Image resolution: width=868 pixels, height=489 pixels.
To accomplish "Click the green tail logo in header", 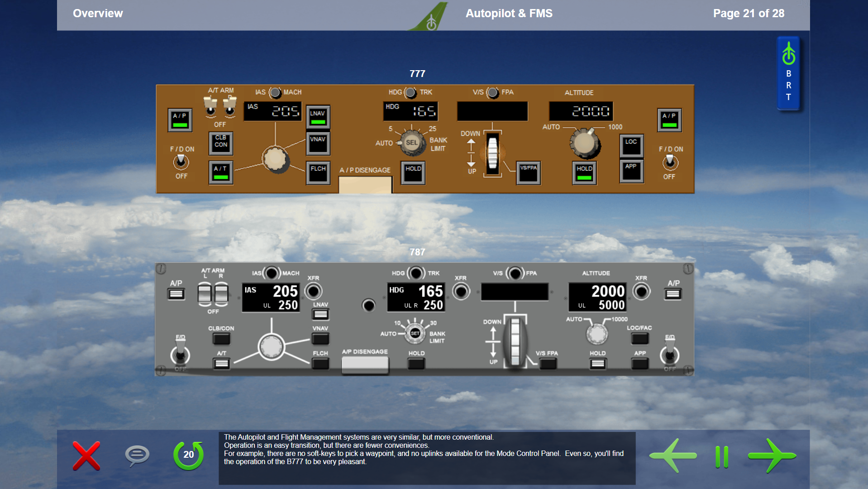I will tap(429, 17).
